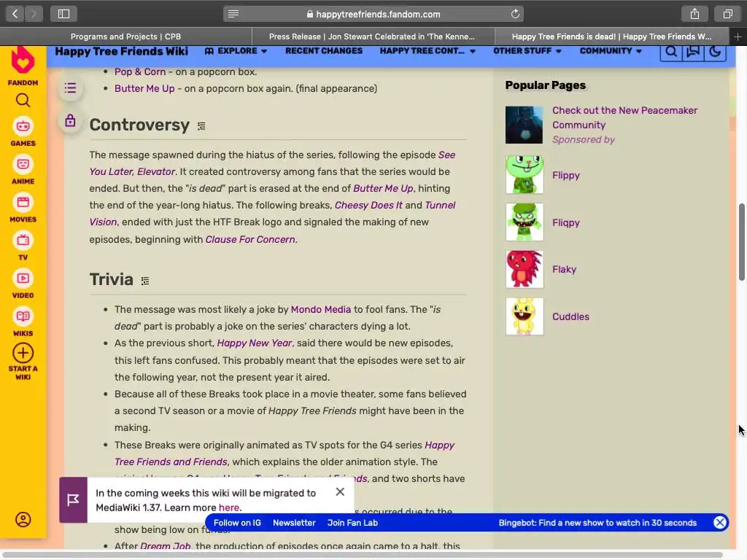Open a new tab with plus button

point(738,36)
